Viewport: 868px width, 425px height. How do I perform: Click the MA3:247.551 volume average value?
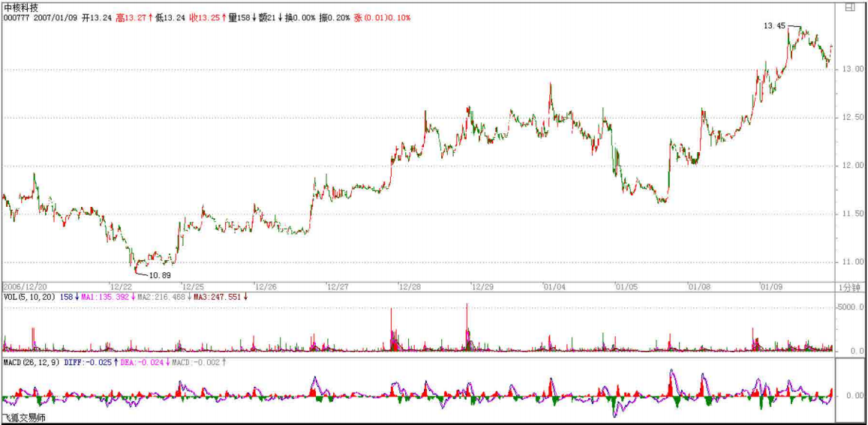[218, 298]
